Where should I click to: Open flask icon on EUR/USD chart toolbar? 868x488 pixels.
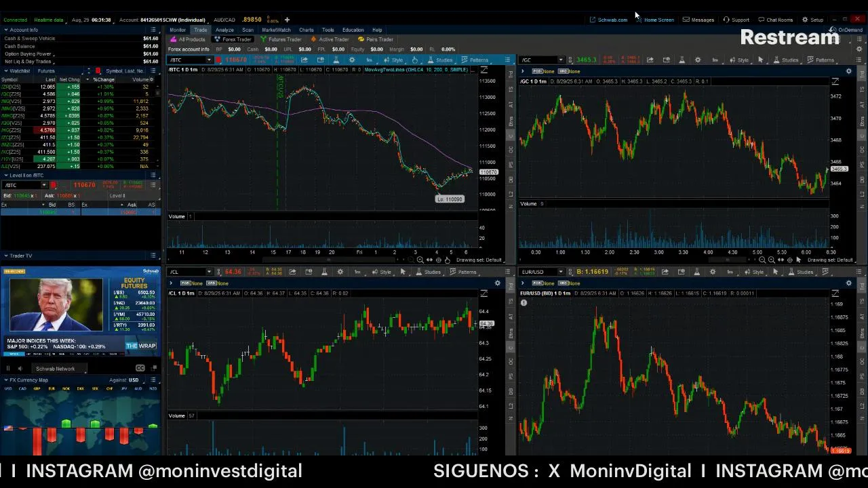click(696, 272)
